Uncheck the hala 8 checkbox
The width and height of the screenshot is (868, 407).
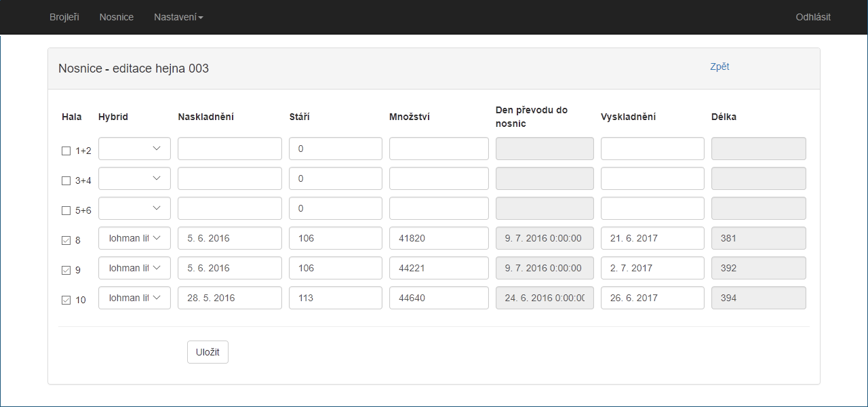click(66, 241)
